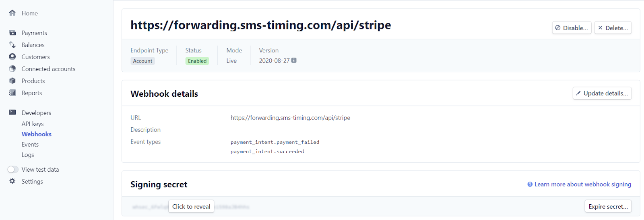The width and height of the screenshot is (644, 220).
Task: Click the Products box icon
Action: tap(12, 81)
